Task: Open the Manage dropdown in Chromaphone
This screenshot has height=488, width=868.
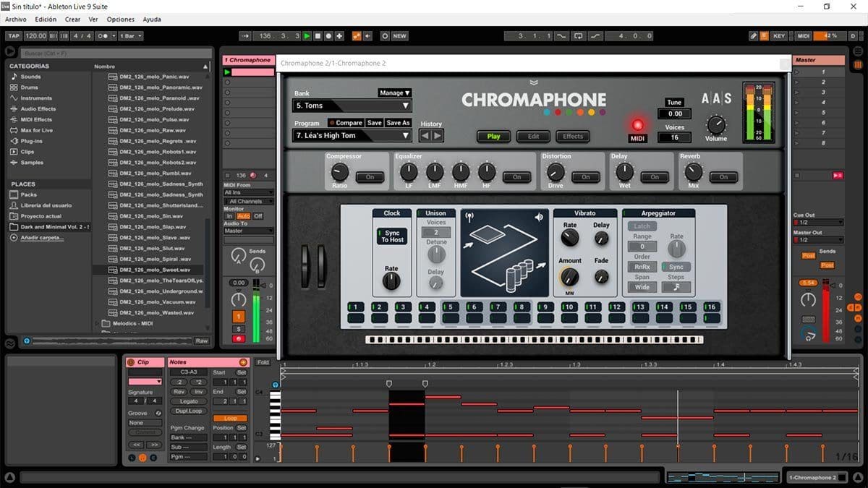Action: [395, 93]
